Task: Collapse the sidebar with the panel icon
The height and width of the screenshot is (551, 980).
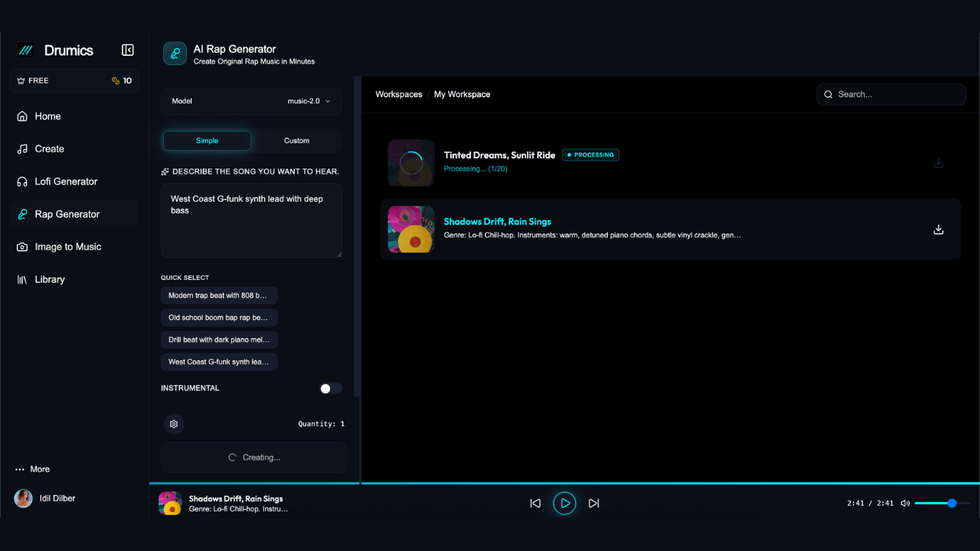Action: [x=127, y=49]
